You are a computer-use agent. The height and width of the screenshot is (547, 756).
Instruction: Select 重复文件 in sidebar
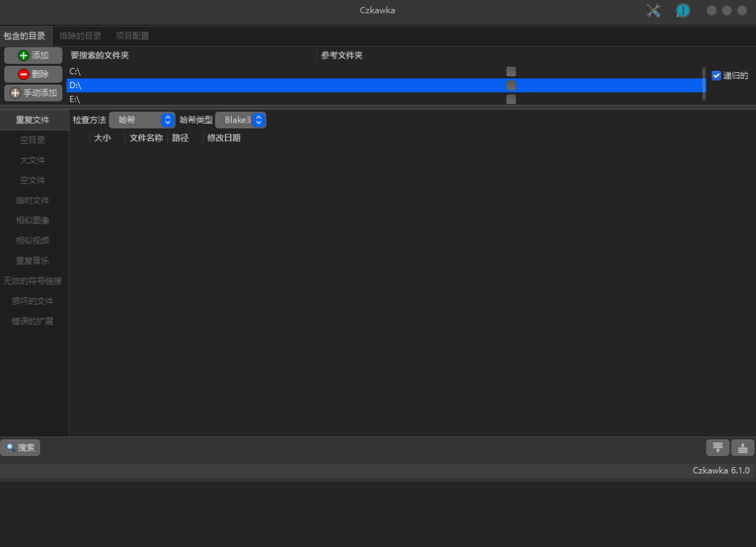point(34,120)
